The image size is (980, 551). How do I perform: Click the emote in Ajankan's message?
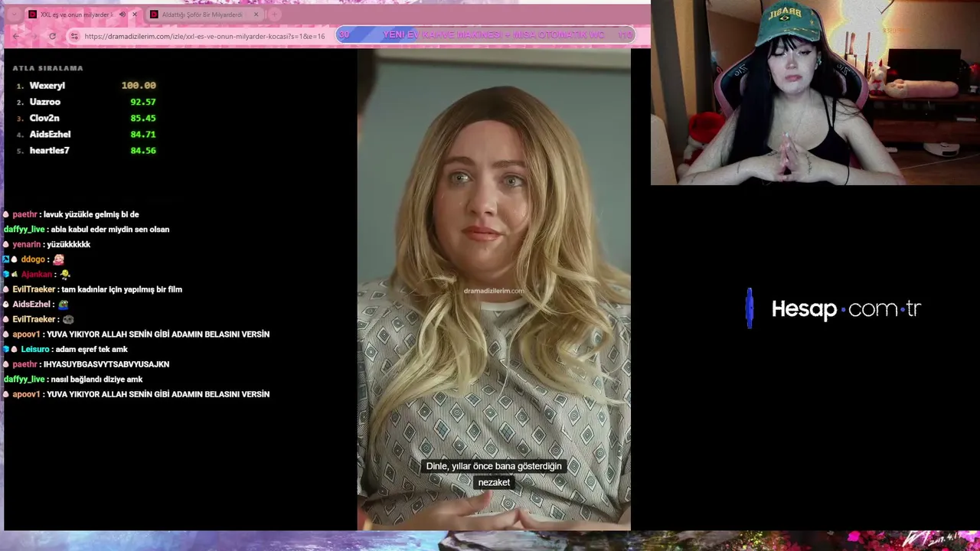point(65,274)
